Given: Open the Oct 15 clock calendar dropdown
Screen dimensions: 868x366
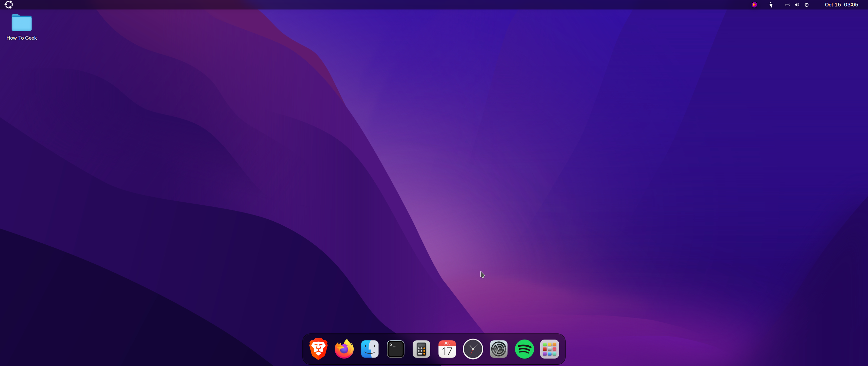Looking at the screenshot, I should (841, 5).
